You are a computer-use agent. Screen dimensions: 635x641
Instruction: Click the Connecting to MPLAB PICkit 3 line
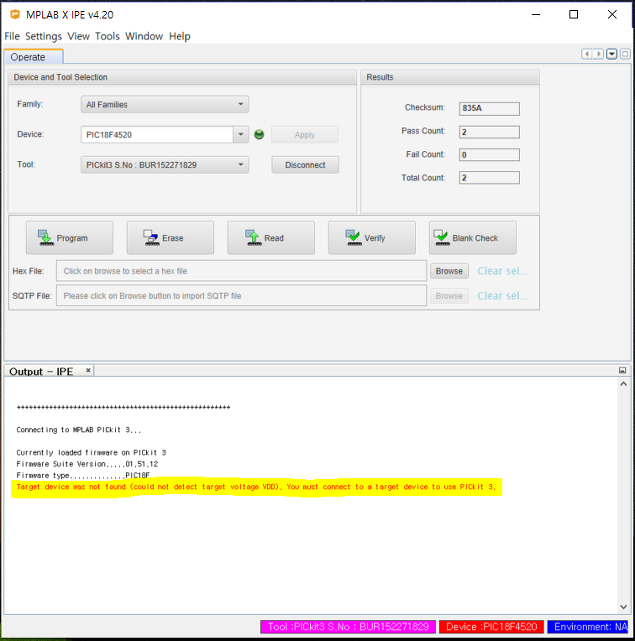pyautogui.click(x=79, y=430)
